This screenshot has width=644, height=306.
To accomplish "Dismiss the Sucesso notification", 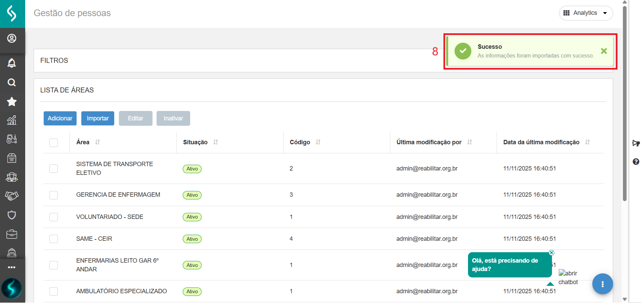I will 604,51.
